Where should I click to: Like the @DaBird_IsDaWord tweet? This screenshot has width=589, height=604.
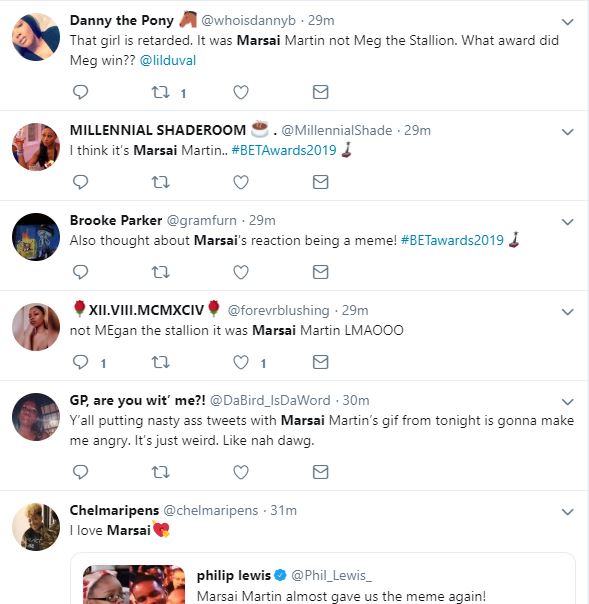pos(241,472)
